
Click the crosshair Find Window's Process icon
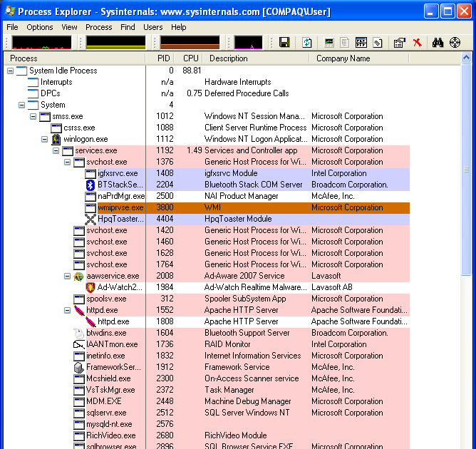(455, 43)
